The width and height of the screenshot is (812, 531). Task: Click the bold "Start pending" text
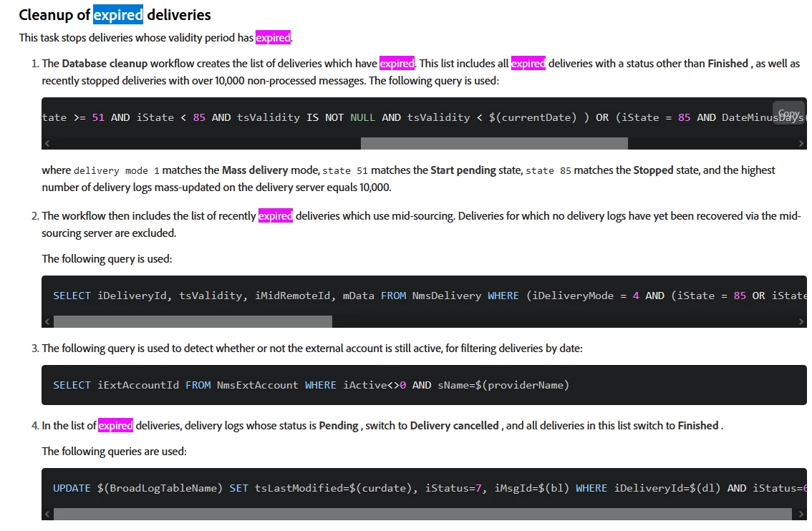[x=463, y=170]
